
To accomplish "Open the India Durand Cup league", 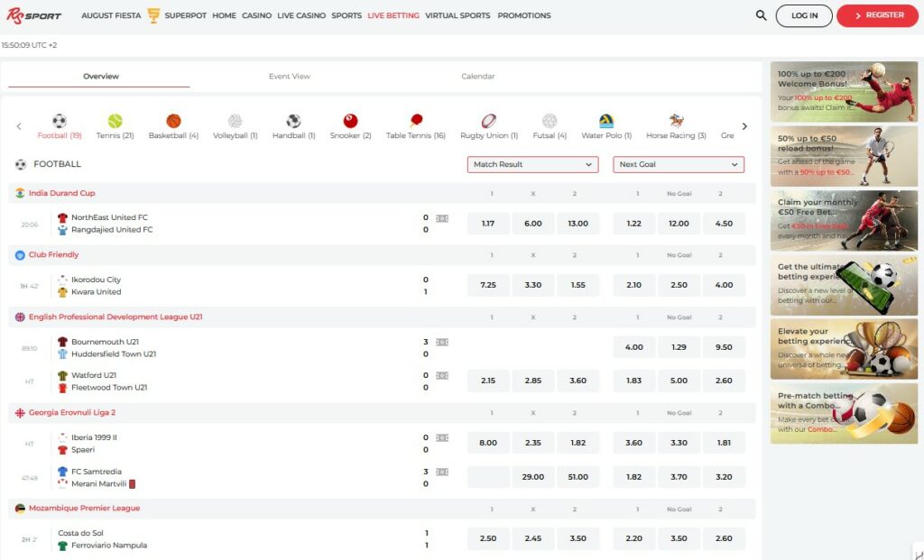I will (x=62, y=193).
